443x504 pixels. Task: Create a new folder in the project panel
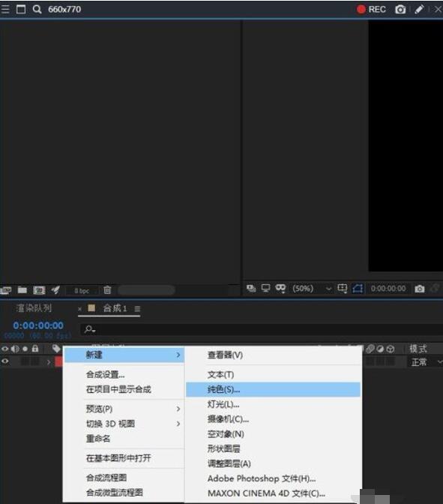pyautogui.click(x=22, y=290)
